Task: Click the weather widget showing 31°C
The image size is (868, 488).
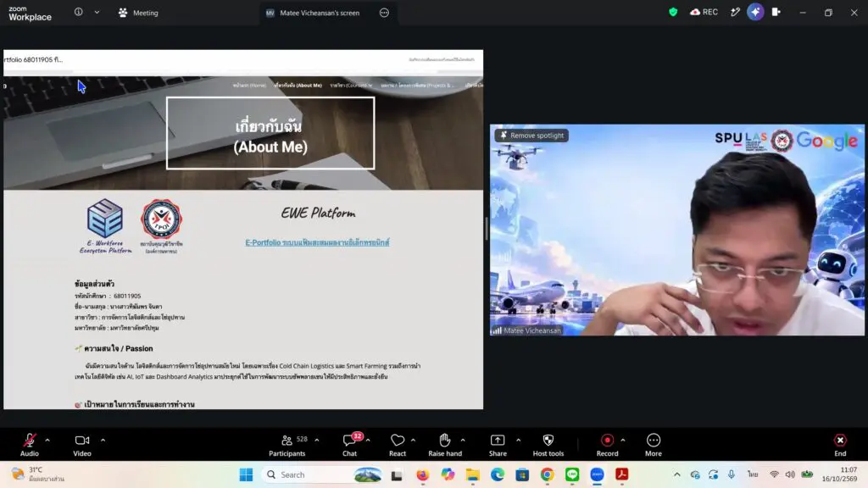Action: pyautogui.click(x=37, y=474)
